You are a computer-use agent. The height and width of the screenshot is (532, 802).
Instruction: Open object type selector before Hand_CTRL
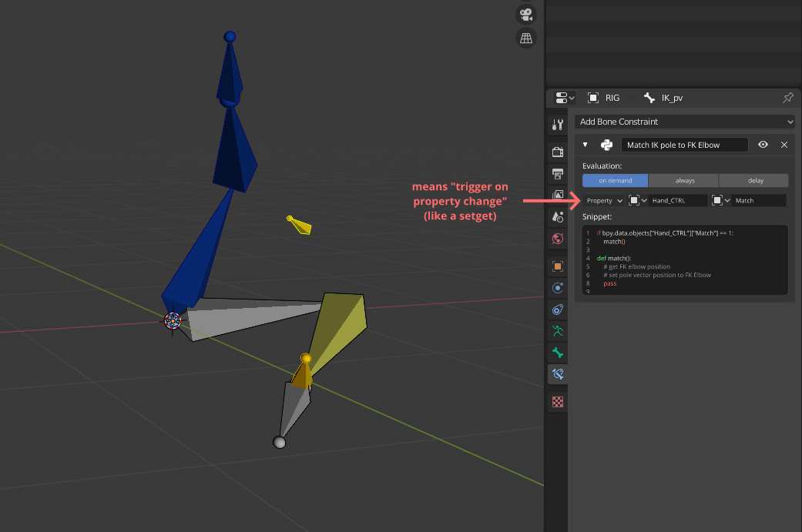tap(638, 201)
